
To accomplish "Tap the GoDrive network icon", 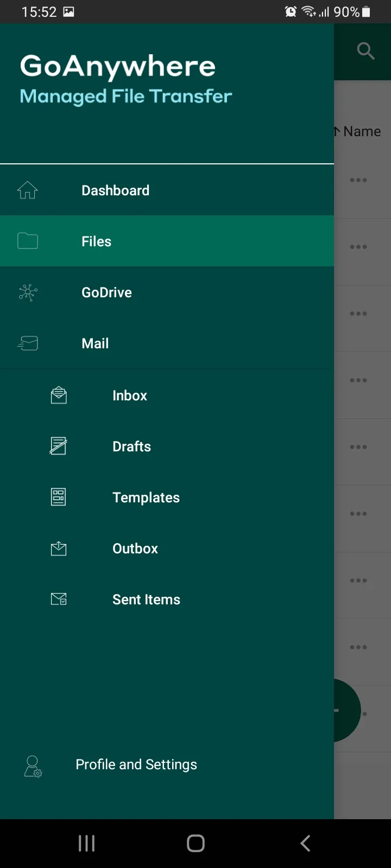I will [28, 292].
